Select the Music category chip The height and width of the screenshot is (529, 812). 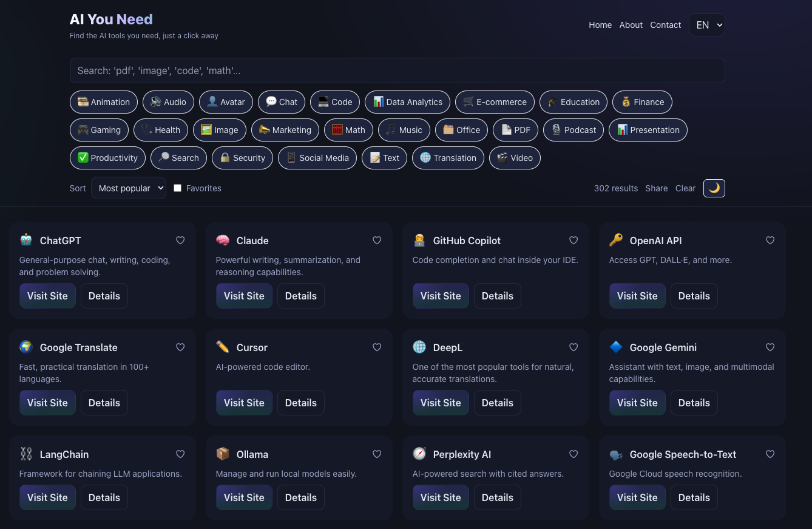(x=404, y=130)
